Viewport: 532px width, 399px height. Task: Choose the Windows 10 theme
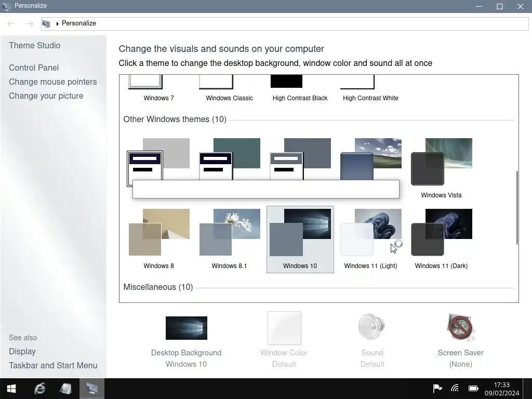[x=300, y=239]
